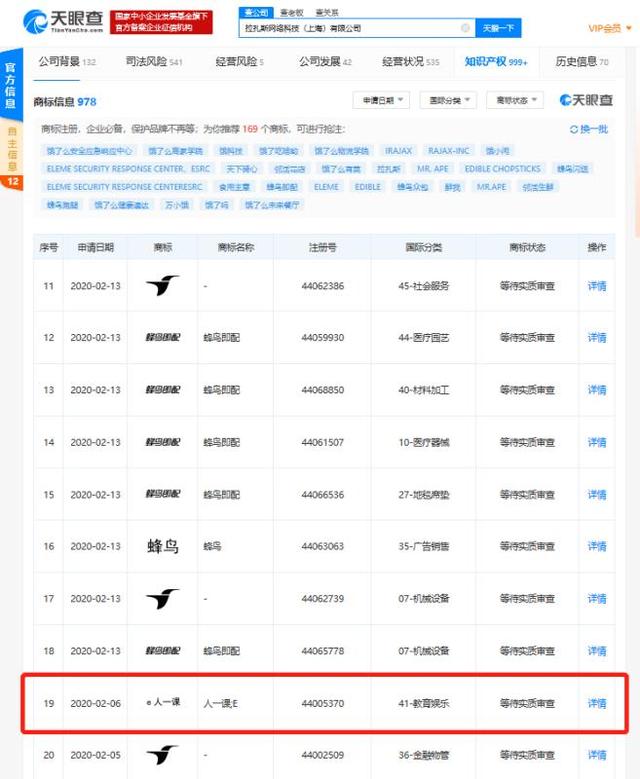
Task: Clear the search box with the X icon
Action: [465, 28]
